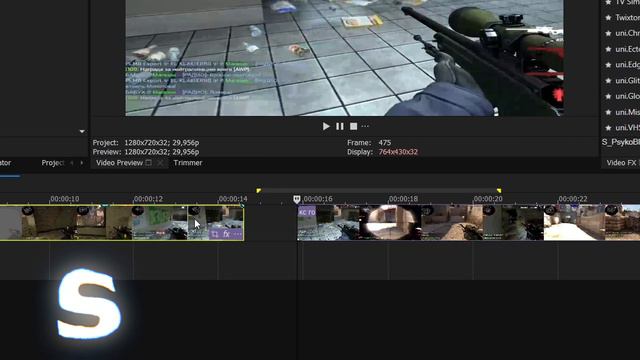Click the Frame value 475
The image size is (640, 360).
(384, 142)
